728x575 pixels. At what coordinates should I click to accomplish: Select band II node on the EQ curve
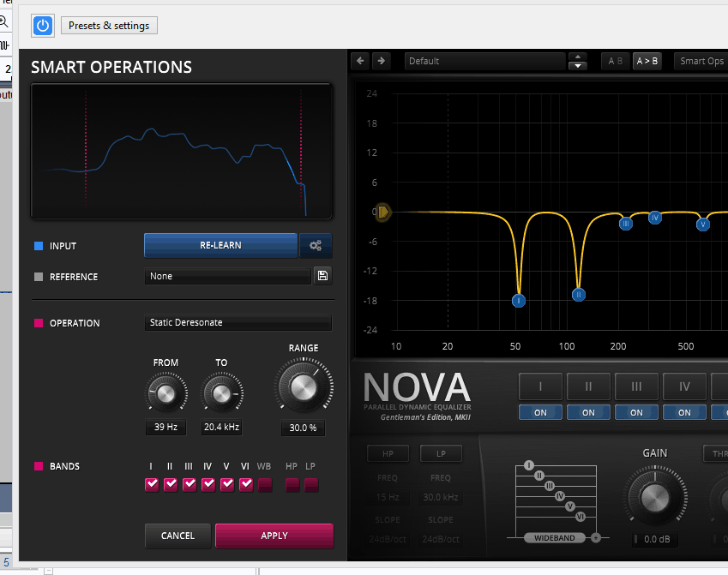click(x=579, y=294)
